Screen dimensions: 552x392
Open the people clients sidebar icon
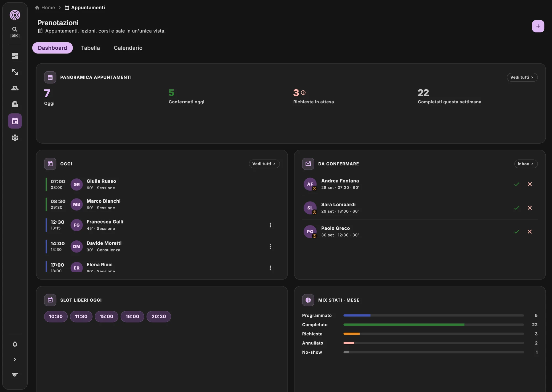click(x=15, y=88)
